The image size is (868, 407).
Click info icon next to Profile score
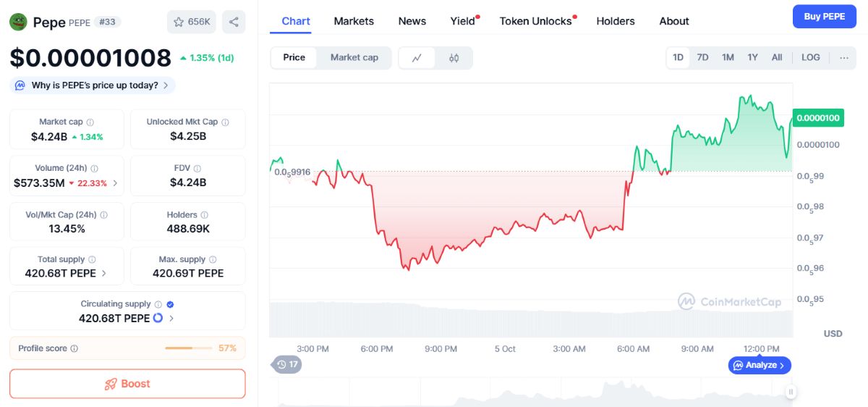click(x=74, y=348)
